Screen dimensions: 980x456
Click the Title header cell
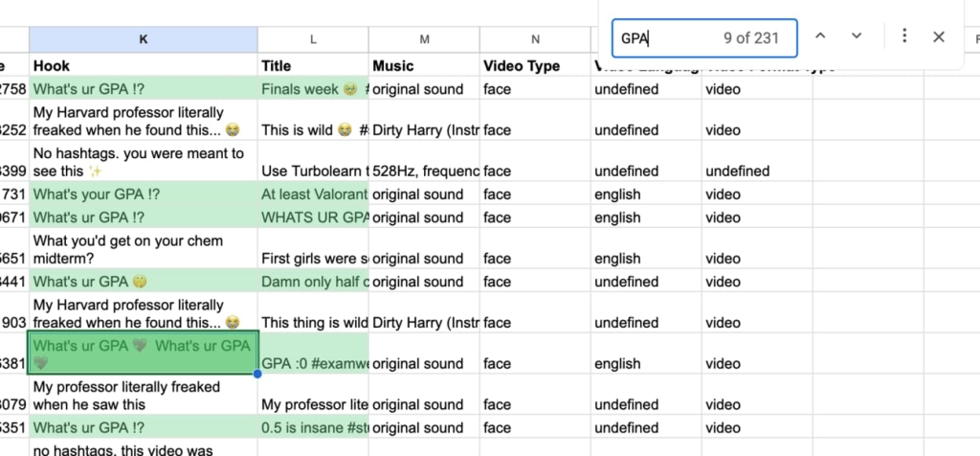pyautogui.click(x=313, y=66)
